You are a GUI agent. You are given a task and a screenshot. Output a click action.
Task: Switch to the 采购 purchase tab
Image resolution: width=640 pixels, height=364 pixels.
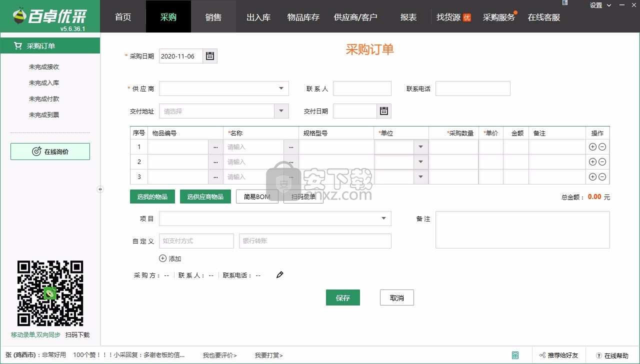click(168, 17)
